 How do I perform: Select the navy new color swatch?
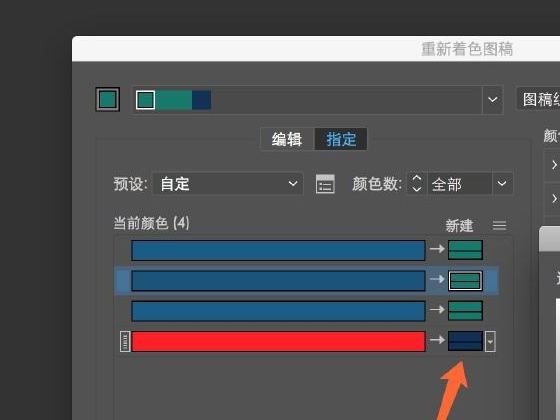[x=465, y=341]
